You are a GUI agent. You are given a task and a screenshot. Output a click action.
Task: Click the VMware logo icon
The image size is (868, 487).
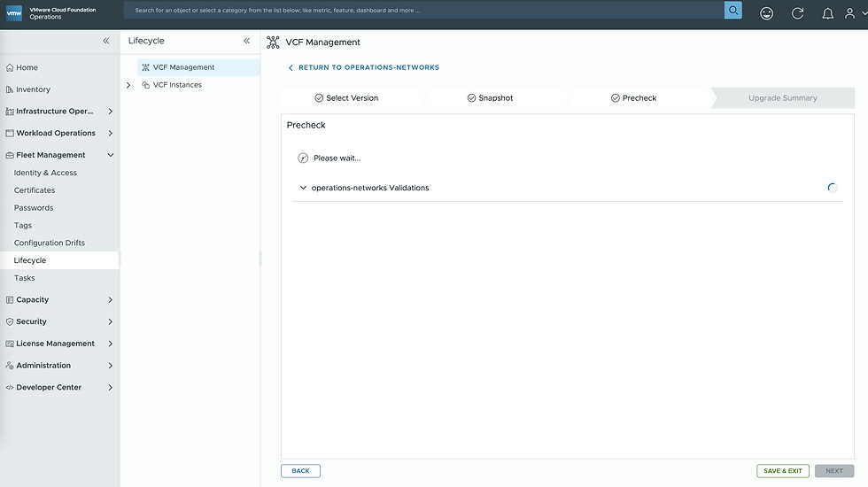(14, 13)
